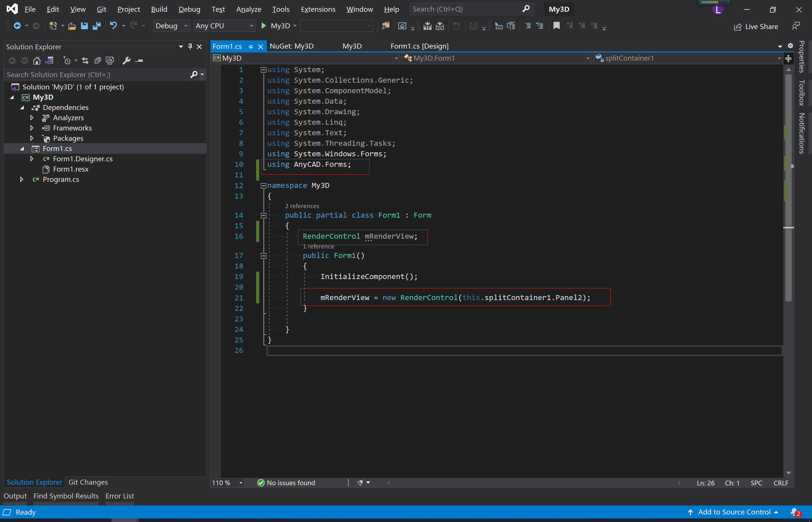Collapse the Form1 class code fold
The height and width of the screenshot is (522, 812).
[x=263, y=216]
